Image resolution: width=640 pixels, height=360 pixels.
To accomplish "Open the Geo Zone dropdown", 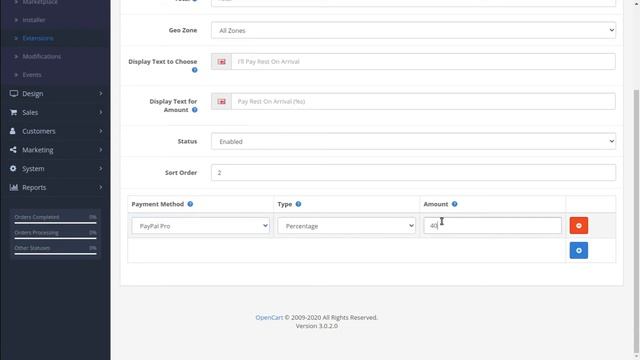I will [x=413, y=30].
